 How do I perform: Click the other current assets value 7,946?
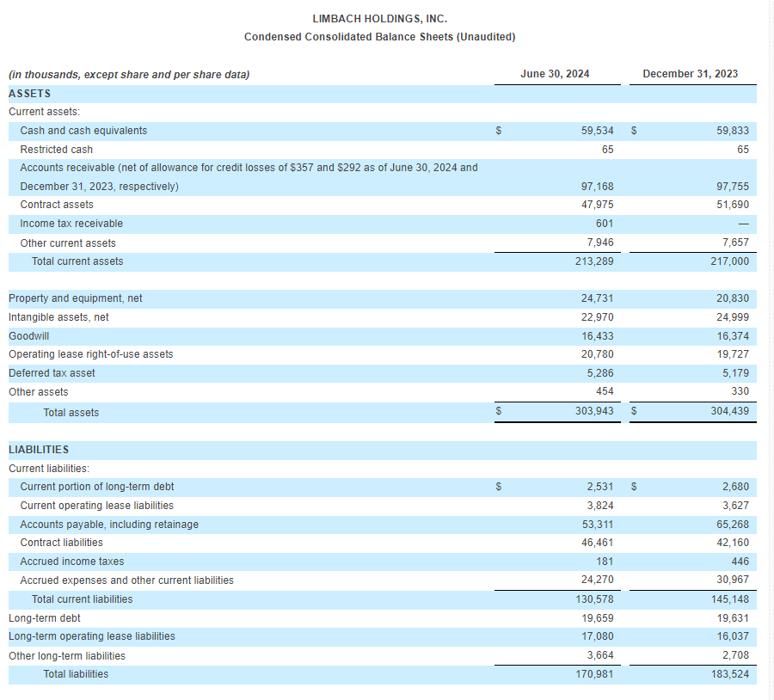pyautogui.click(x=600, y=243)
